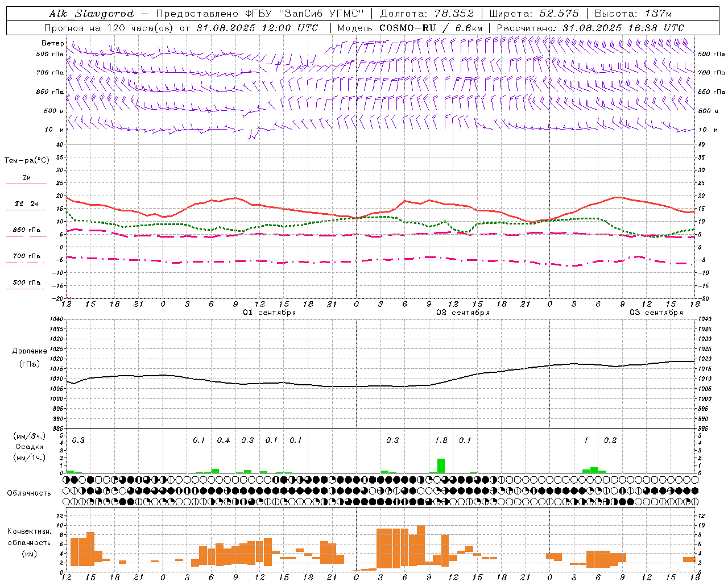Click '700 гПа' entry in temperature legend
The image size is (728, 582).
tap(27, 256)
